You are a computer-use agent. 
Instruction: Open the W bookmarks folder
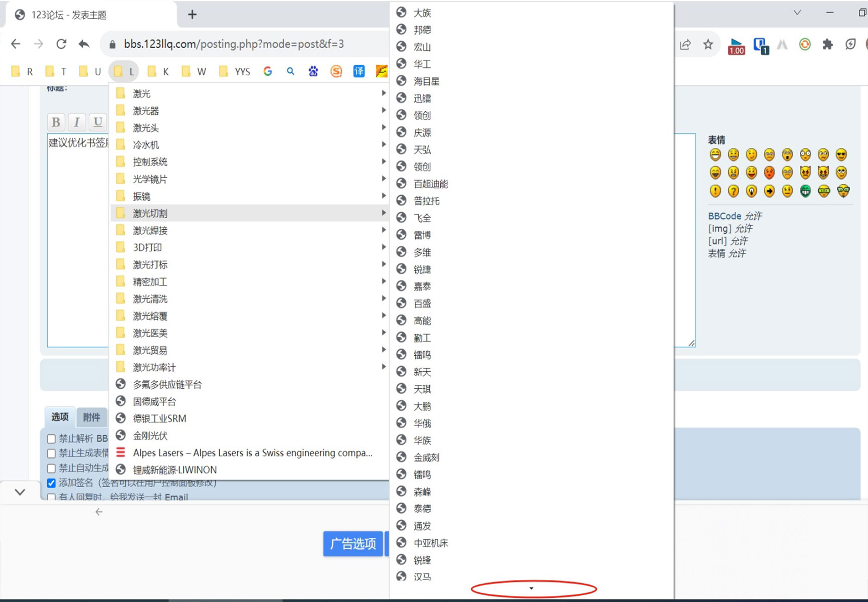[194, 71]
